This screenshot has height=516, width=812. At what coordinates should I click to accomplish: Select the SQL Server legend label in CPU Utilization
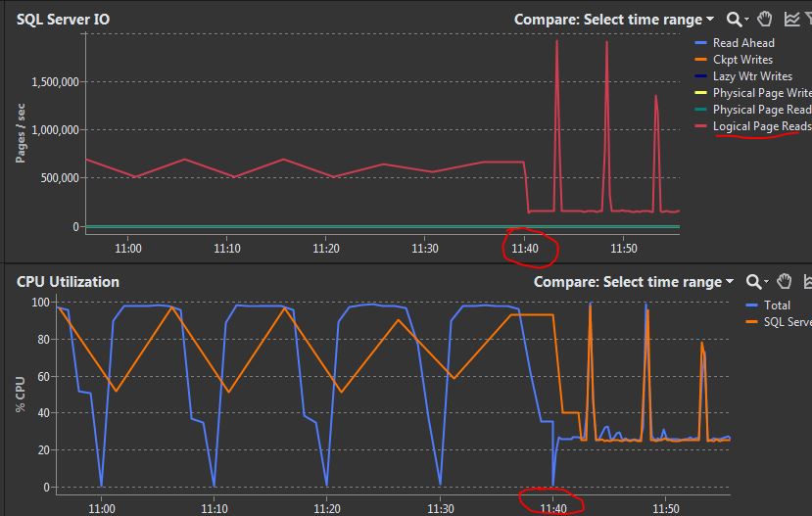[x=788, y=322]
